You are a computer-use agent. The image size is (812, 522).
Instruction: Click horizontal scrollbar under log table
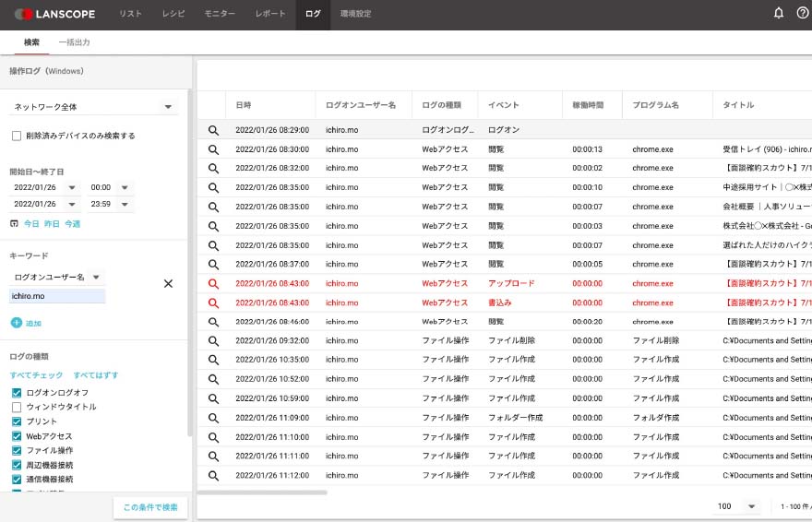[263, 492]
